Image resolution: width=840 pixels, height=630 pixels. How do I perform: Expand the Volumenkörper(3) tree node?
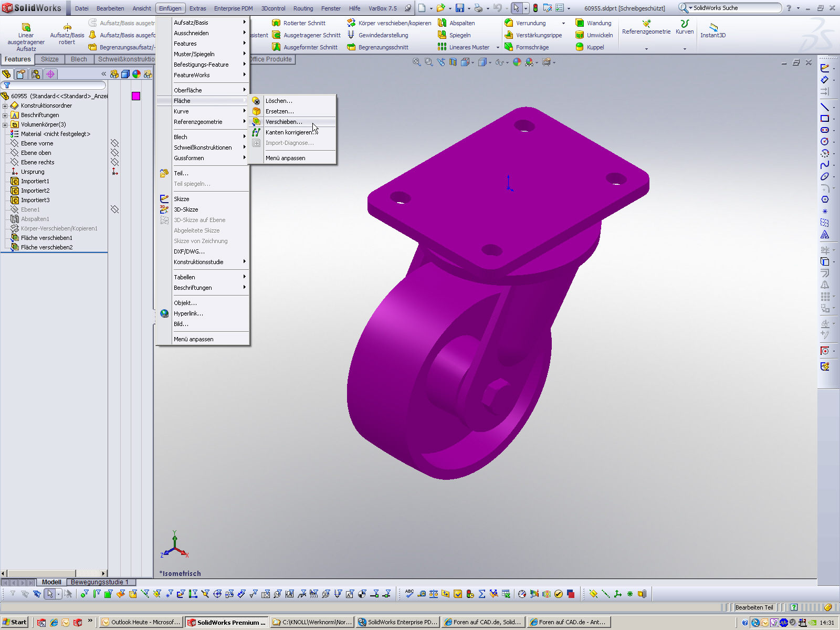point(5,124)
